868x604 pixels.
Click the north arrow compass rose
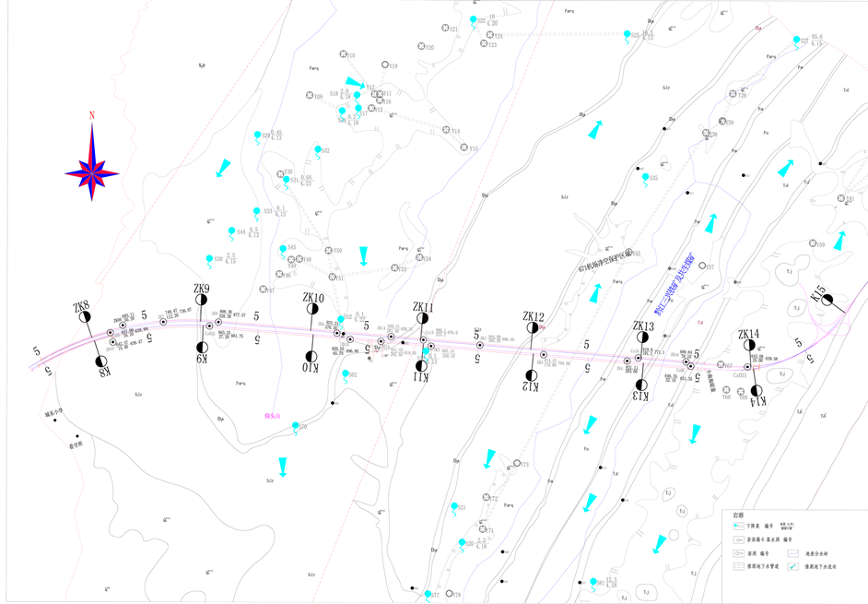pos(92,163)
